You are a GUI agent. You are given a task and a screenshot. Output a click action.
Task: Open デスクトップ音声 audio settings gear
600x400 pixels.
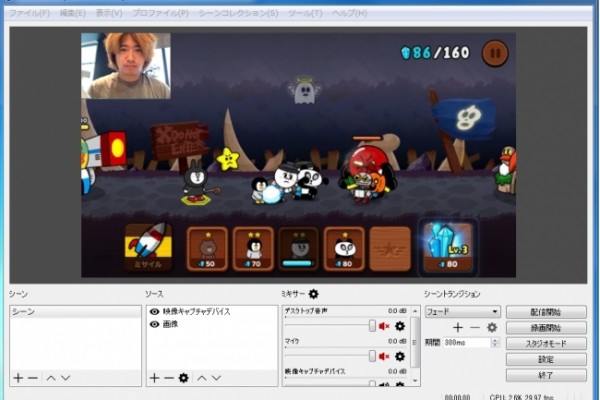[400, 326]
